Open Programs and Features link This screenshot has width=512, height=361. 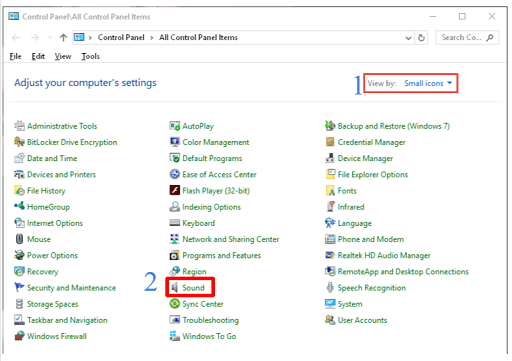[x=222, y=255]
